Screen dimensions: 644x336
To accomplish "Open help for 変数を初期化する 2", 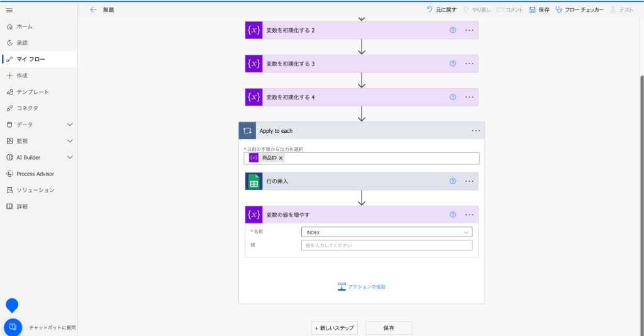I will pos(453,30).
